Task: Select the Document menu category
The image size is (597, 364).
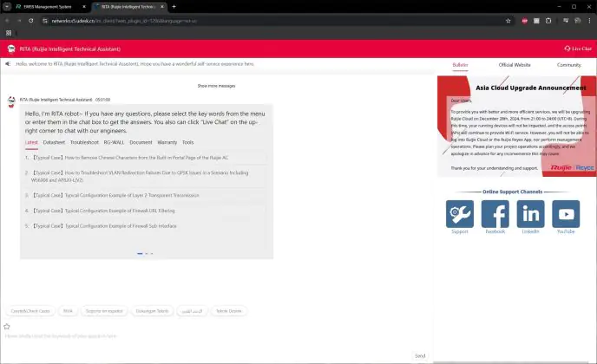Action: pos(141,142)
